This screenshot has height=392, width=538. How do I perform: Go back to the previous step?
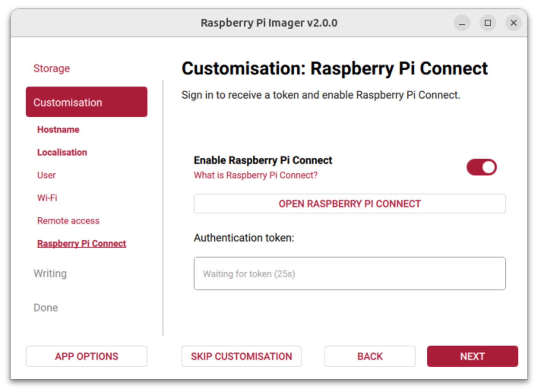click(x=370, y=356)
